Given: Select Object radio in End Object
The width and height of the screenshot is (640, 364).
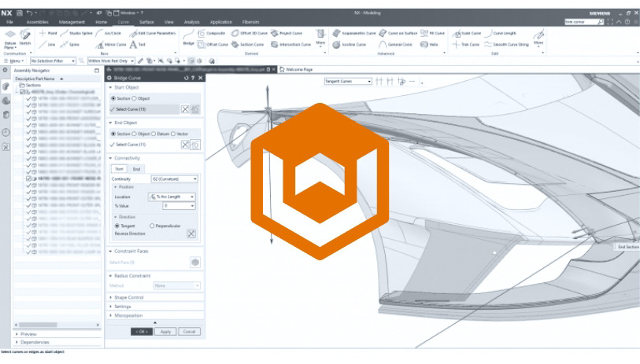Looking at the screenshot, I should tap(134, 134).
